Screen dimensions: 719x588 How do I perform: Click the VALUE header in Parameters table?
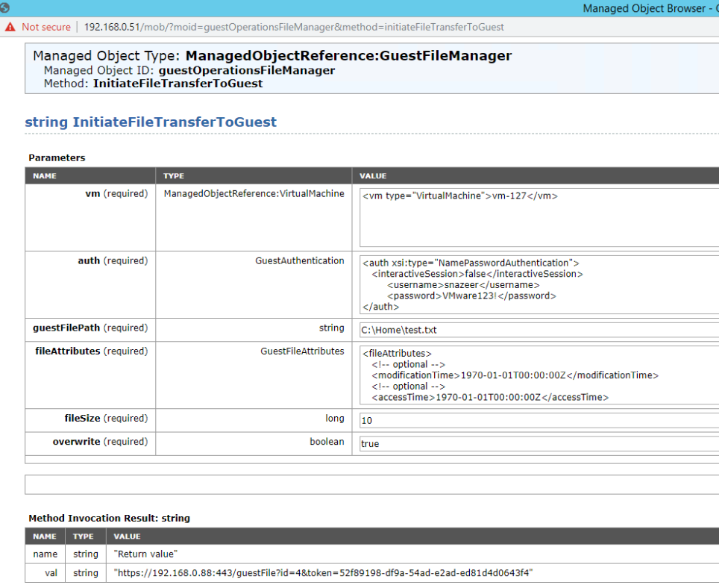373,176
